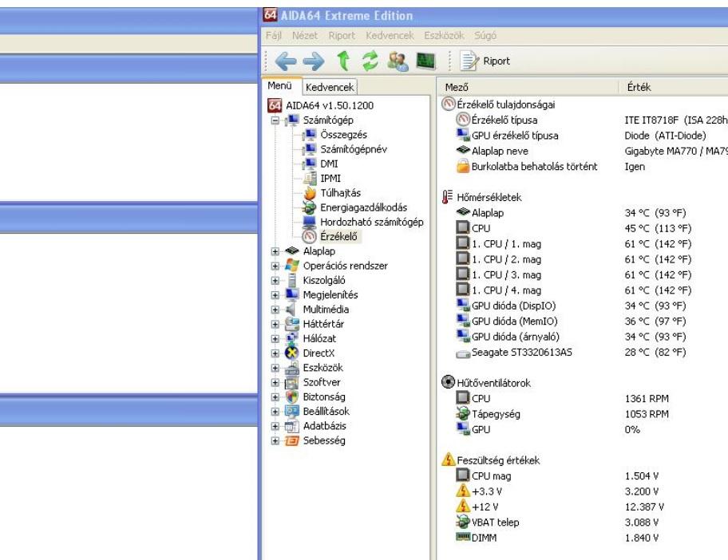Image resolution: width=728 pixels, height=560 pixels.
Task: Click the Riport toolbar button
Action: [x=485, y=61]
